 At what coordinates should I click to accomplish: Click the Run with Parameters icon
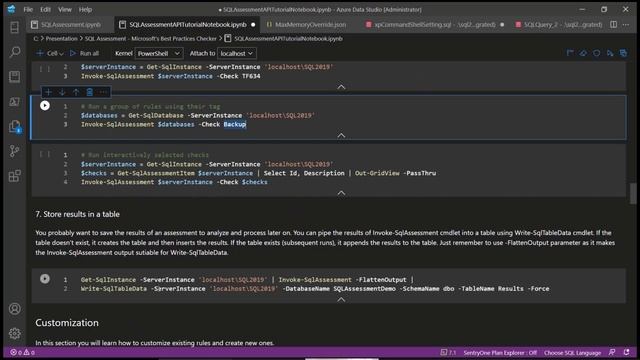pos(610,53)
